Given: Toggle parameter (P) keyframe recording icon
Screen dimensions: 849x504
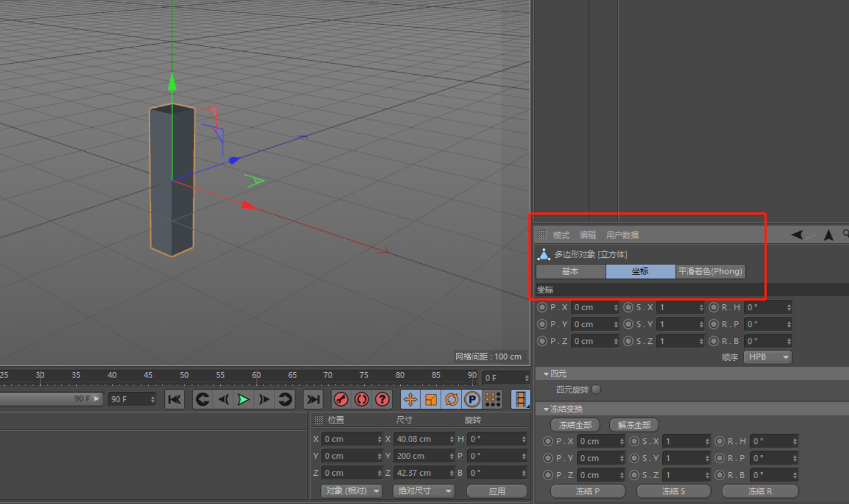Looking at the screenshot, I should click(x=472, y=399).
